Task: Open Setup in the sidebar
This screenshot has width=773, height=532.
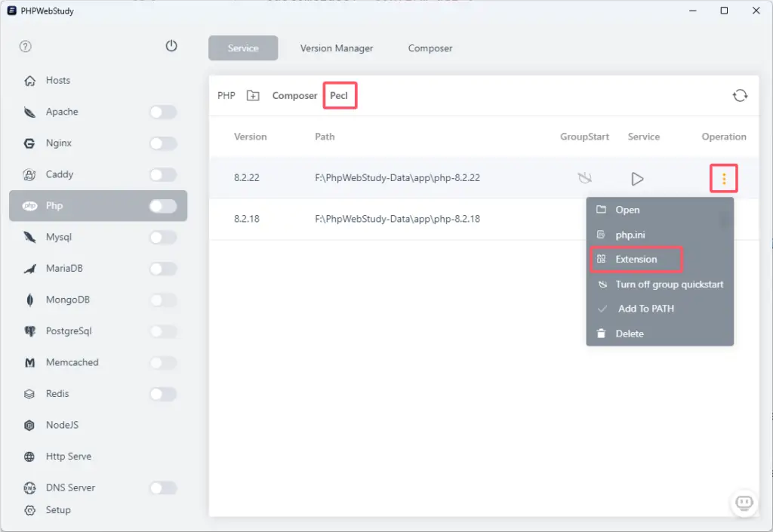Action: pyautogui.click(x=57, y=510)
